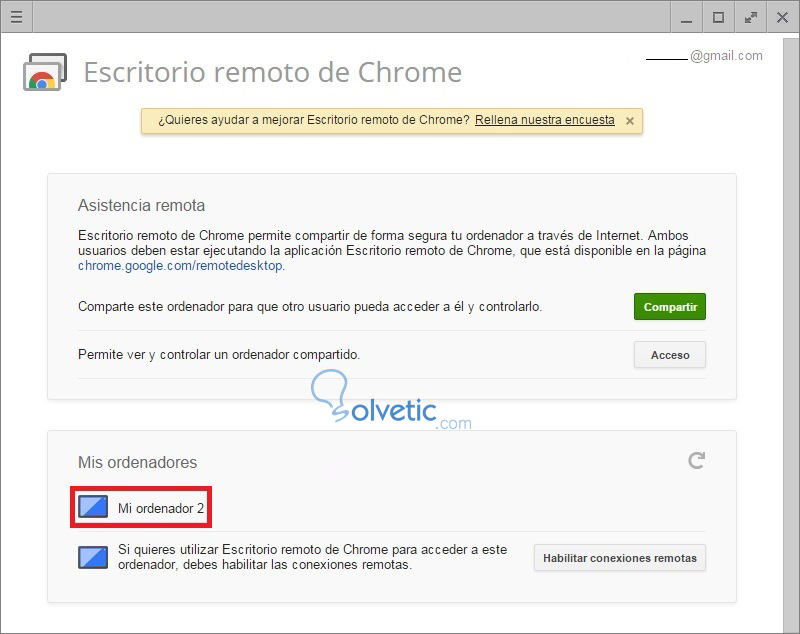
Task: Refresh the Mis ordenadores list
Action: point(696,461)
